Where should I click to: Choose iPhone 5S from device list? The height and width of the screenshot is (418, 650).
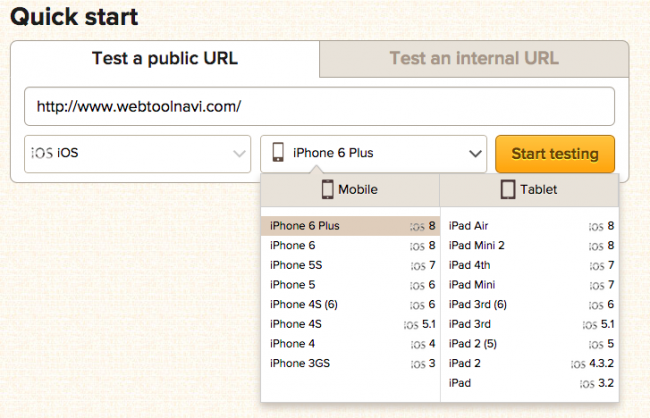coord(350,265)
